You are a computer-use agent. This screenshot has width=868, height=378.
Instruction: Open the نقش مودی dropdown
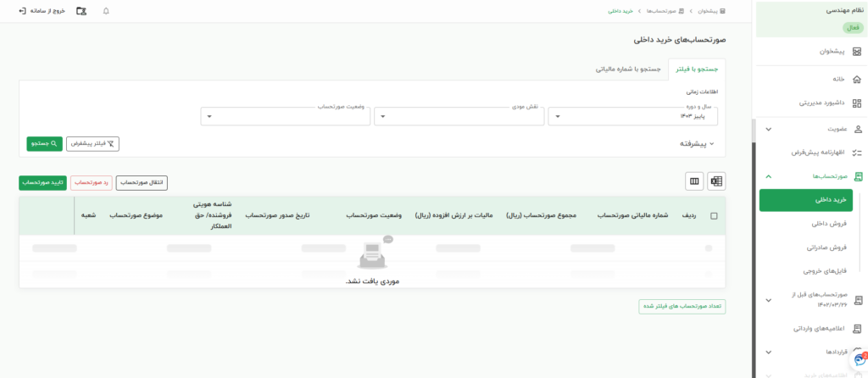(459, 116)
